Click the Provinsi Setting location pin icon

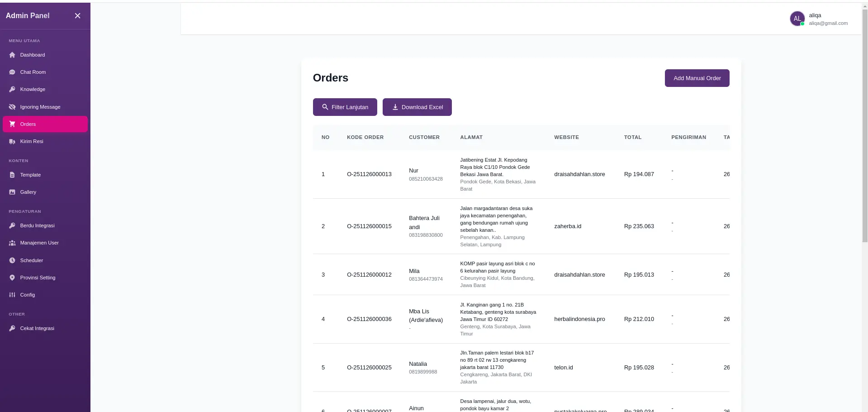tap(12, 278)
